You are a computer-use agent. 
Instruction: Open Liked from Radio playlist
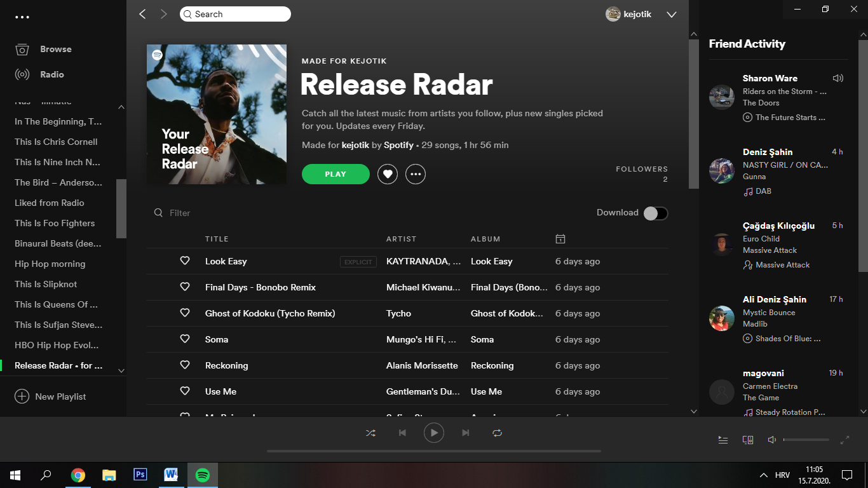(x=50, y=203)
